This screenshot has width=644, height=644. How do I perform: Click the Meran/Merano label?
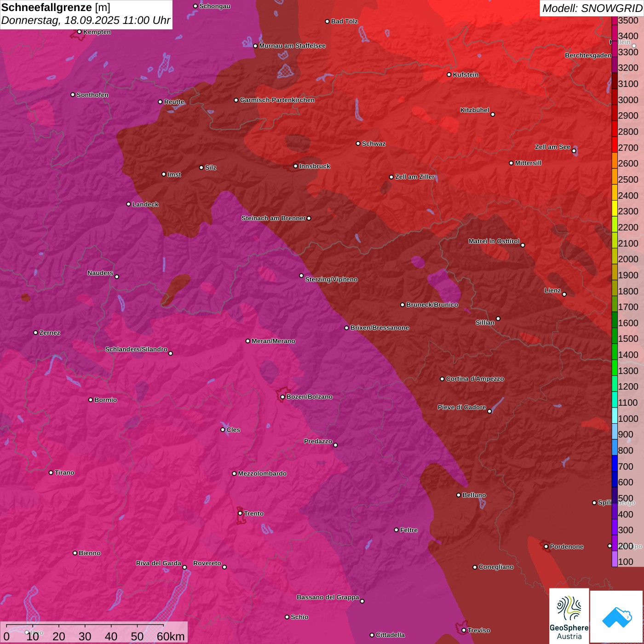273,341
